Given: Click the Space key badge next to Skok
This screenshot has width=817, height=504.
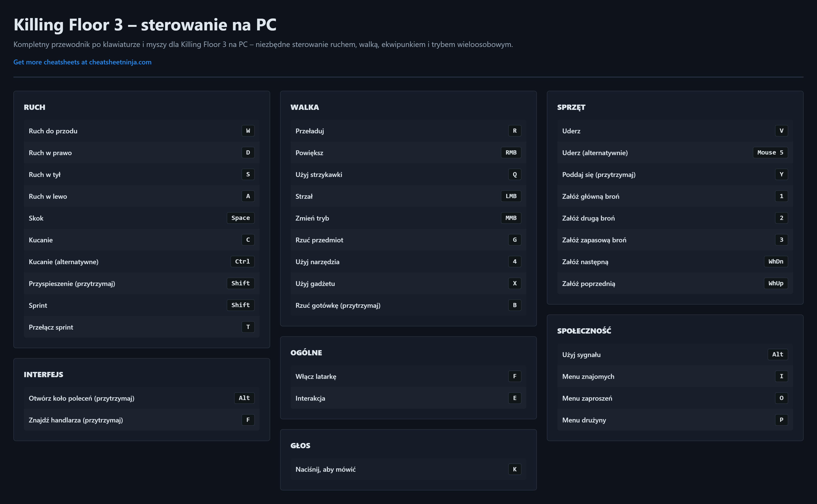Looking at the screenshot, I should [240, 218].
